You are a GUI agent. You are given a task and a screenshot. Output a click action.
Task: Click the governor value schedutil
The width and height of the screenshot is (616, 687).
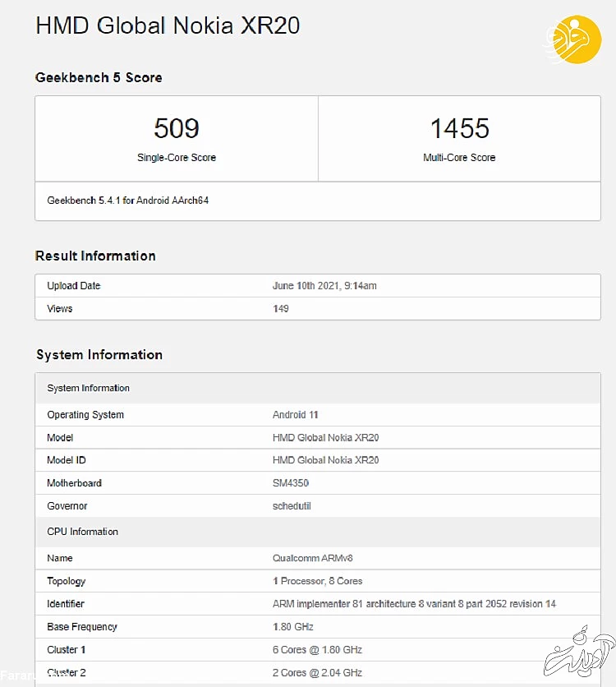coord(292,506)
